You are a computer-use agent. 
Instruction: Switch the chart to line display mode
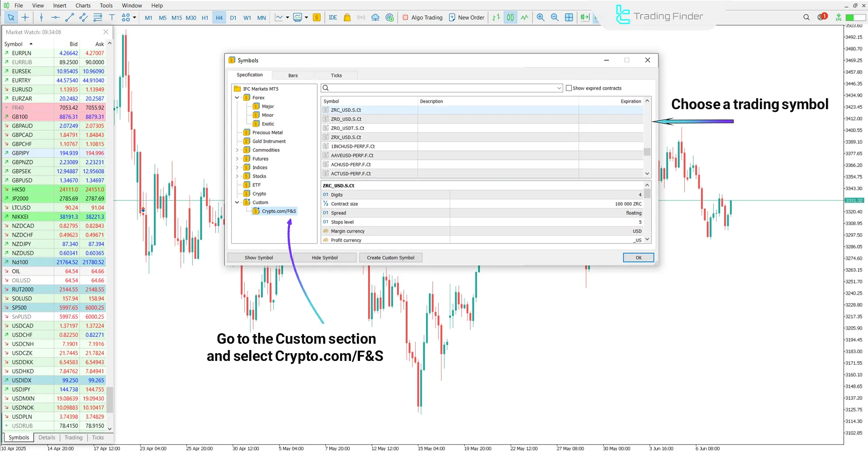pos(524,17)
